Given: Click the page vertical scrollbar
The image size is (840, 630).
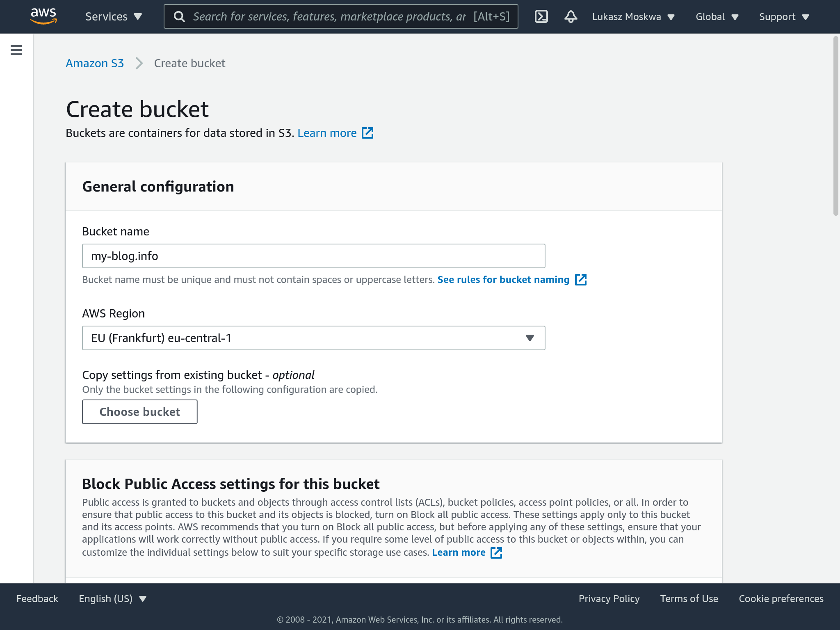Looking at the screenshot, I should point(835,126).
